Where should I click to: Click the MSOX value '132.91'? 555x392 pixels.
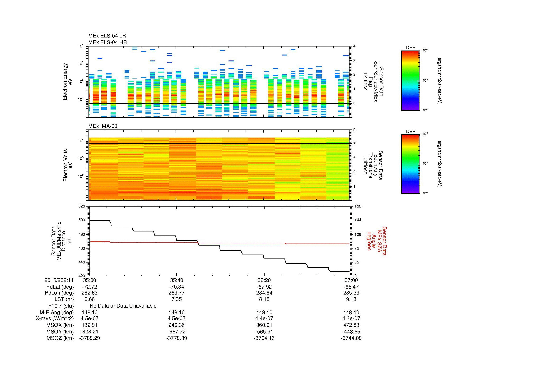click(x=89, y=325)
